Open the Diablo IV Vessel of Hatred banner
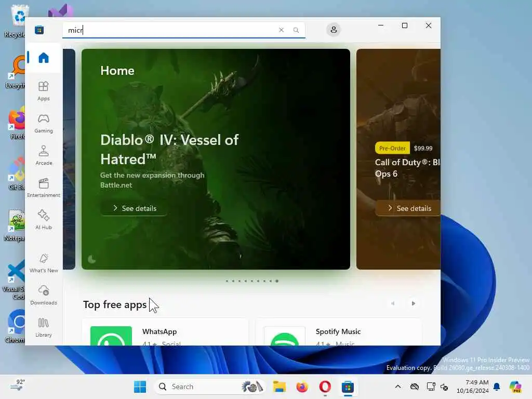 click(x=216, y=159)
